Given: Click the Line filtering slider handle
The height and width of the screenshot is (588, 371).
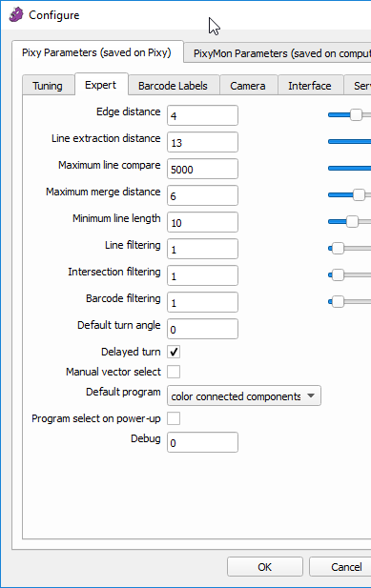Looking at the screenshot, I should pyautogui.click(x=338, y=248).
